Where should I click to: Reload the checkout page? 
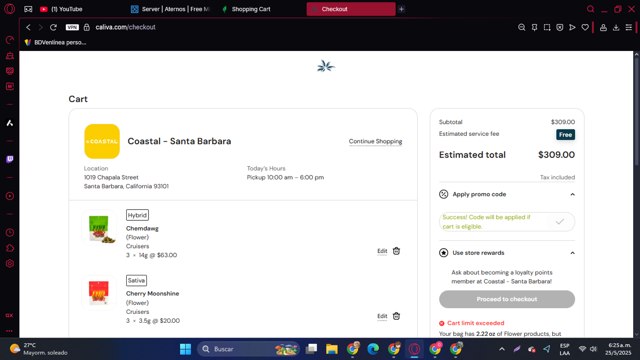pos(53,27)
